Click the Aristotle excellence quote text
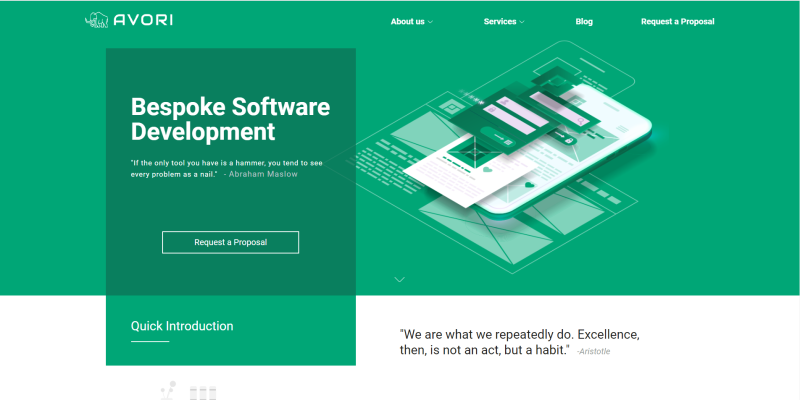Screen dimensions: 800x400 519,342
